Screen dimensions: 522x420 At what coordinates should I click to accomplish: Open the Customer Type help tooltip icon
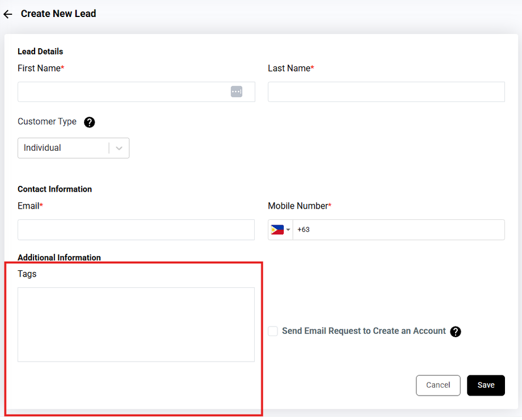(89, 122)
